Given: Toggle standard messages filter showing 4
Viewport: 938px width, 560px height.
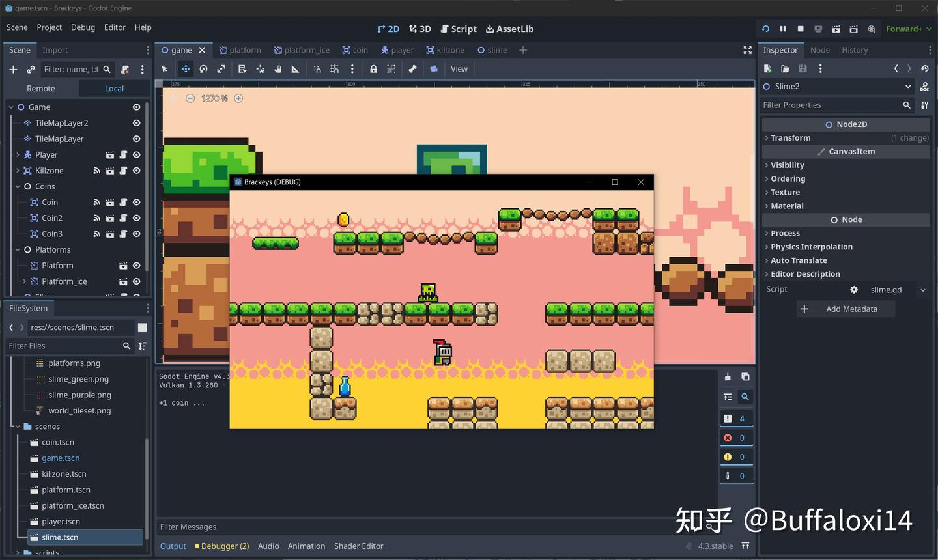Looking at the screenshot, I should (x=736, y=419).
